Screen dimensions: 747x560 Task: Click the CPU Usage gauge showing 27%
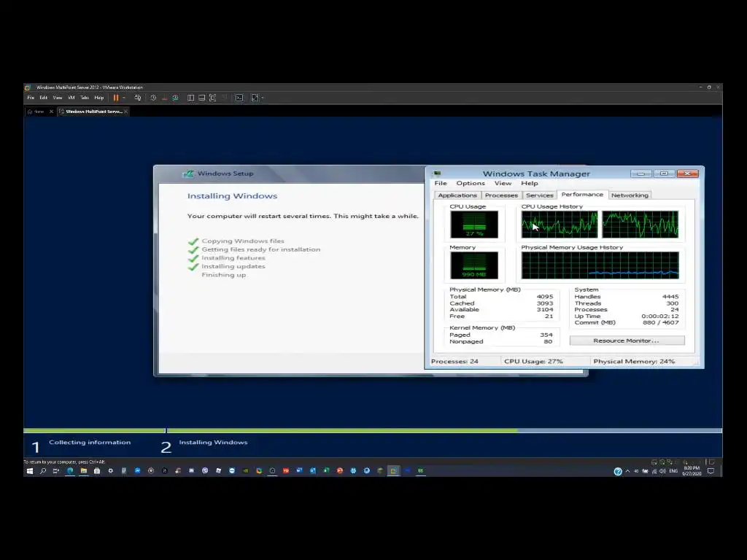point(474,225)
